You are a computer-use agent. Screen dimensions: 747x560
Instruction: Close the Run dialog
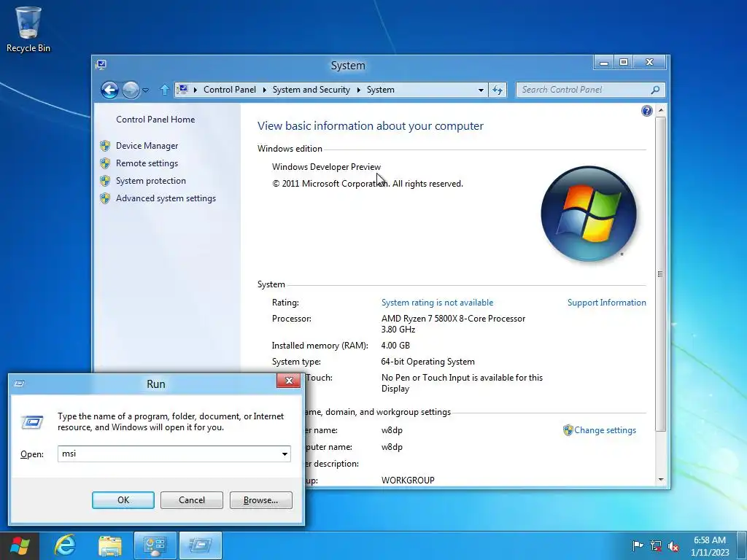pos(289,381)
